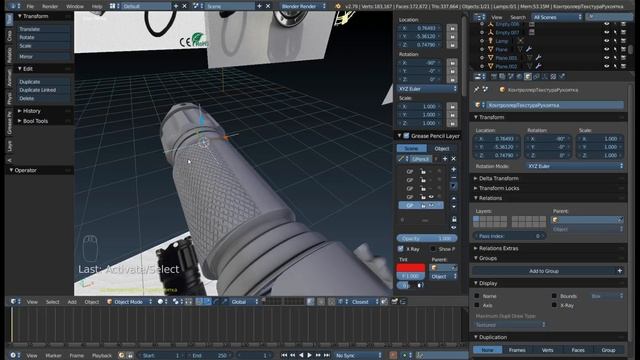
Task: Move grease pencil layer down
Action: 453,206
